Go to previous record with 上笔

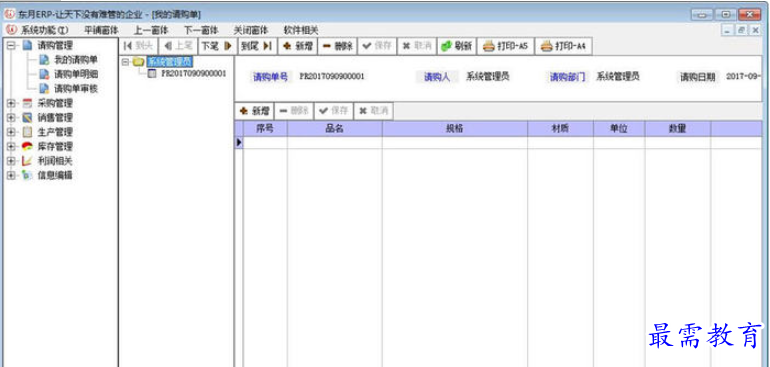pos(178,46)
